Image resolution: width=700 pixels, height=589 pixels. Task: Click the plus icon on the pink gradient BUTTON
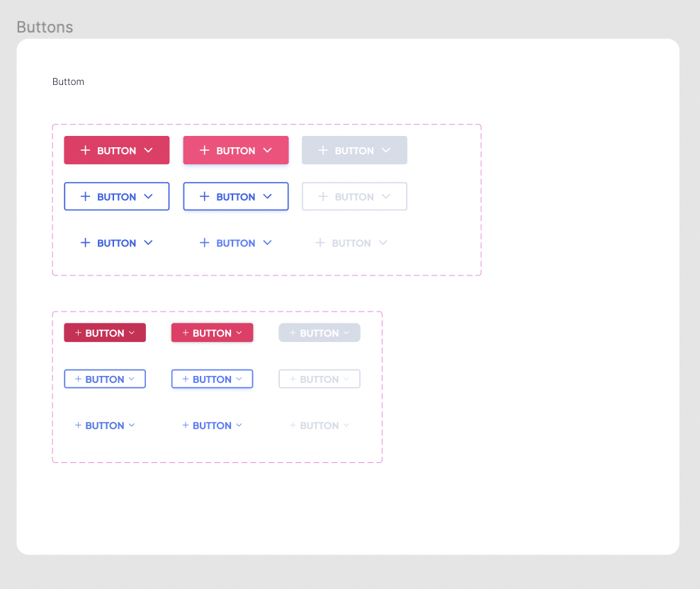(x=205, y=150)
